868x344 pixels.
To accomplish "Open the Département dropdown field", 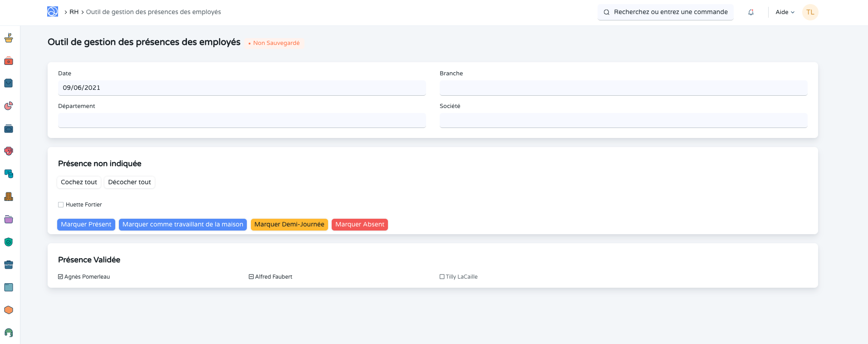I will [x=241, y=121].
